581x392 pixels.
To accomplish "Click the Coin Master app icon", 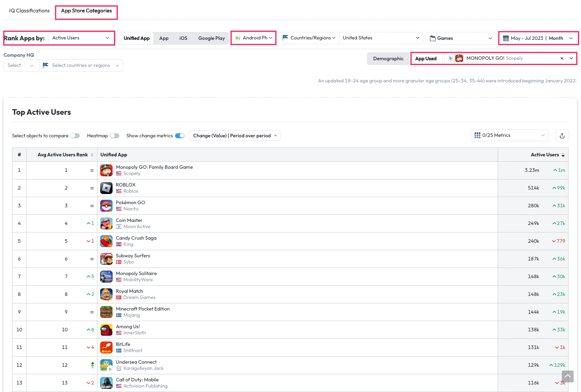I will coord(106,223).
